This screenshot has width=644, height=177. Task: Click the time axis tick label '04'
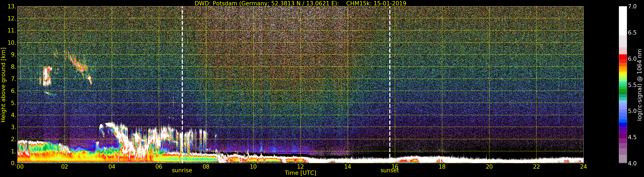click(112, 166)
